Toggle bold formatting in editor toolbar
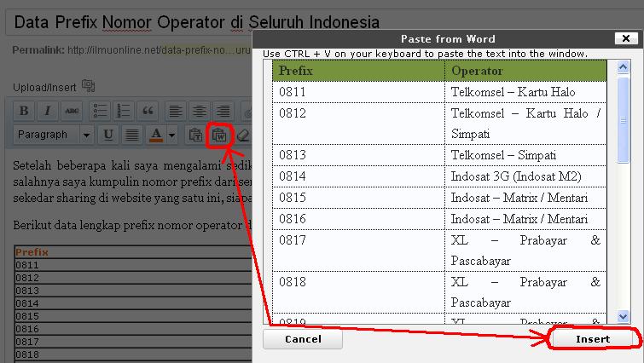The height and width of the screenshot is (363, 644). point(25,111)
